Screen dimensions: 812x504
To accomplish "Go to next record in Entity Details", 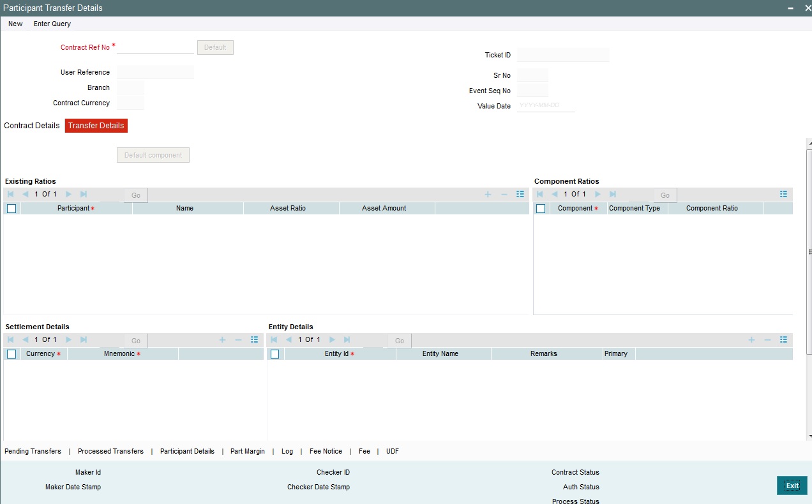I will pos(332,339).
